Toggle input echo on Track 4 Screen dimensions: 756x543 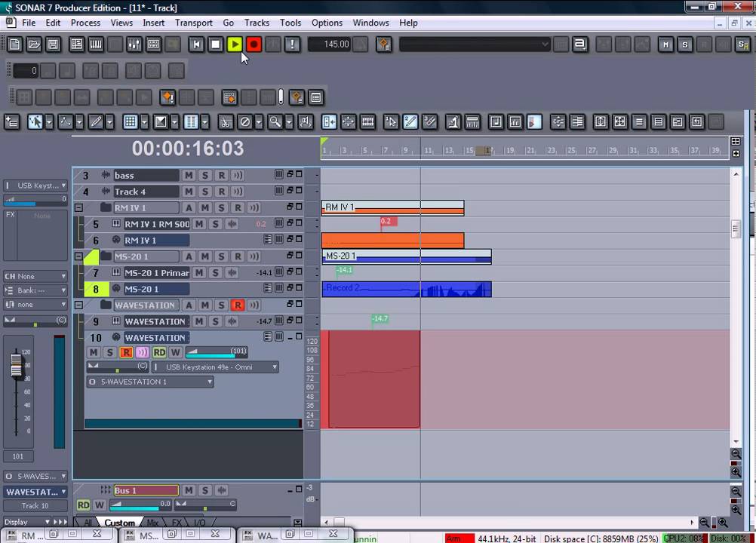pos(238,192)
